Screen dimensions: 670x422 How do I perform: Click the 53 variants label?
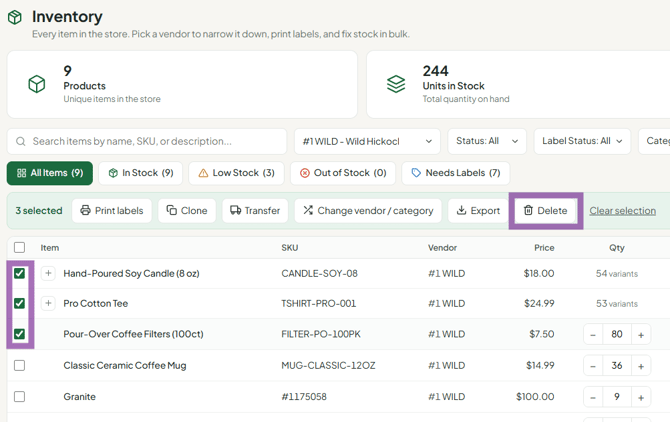[x=617, y=304]
